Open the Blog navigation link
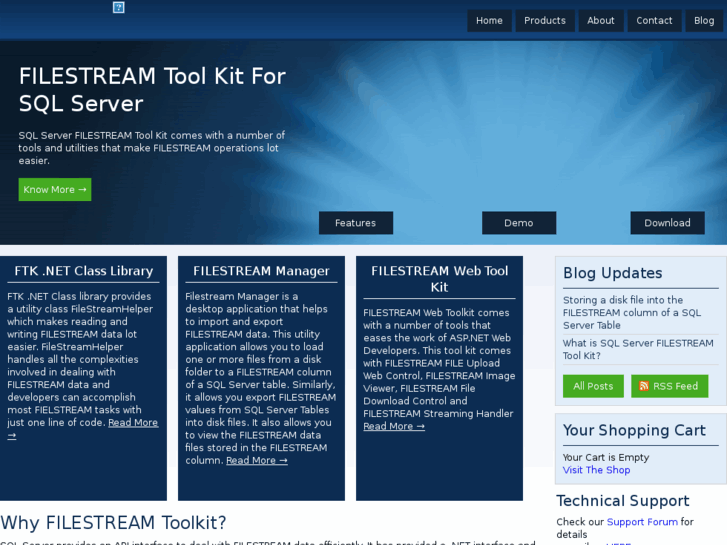 [704, 21]
